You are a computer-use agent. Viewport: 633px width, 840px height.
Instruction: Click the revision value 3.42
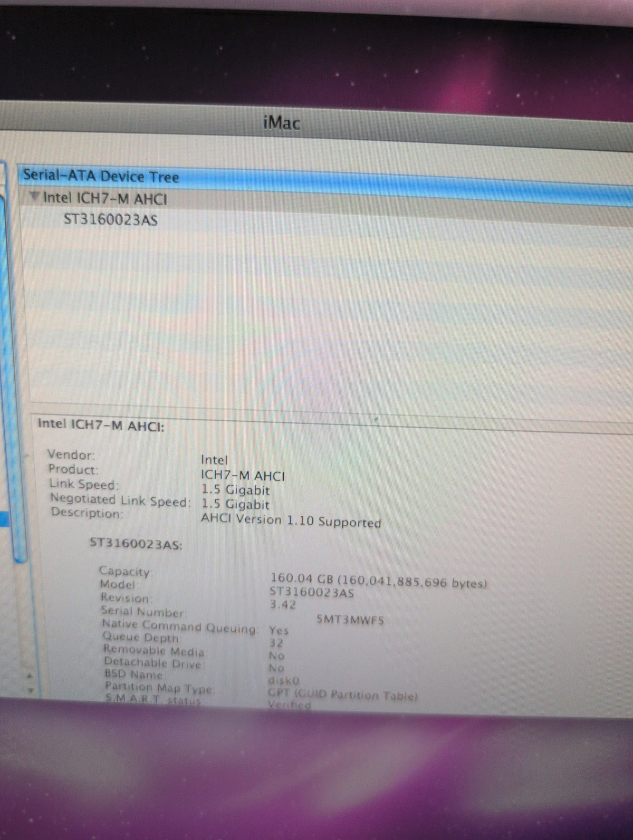point(283,605)
